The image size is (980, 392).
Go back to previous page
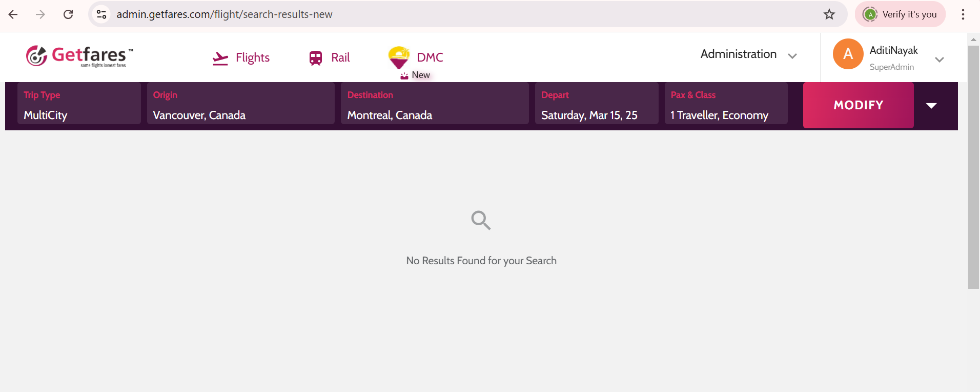point(13,14)
